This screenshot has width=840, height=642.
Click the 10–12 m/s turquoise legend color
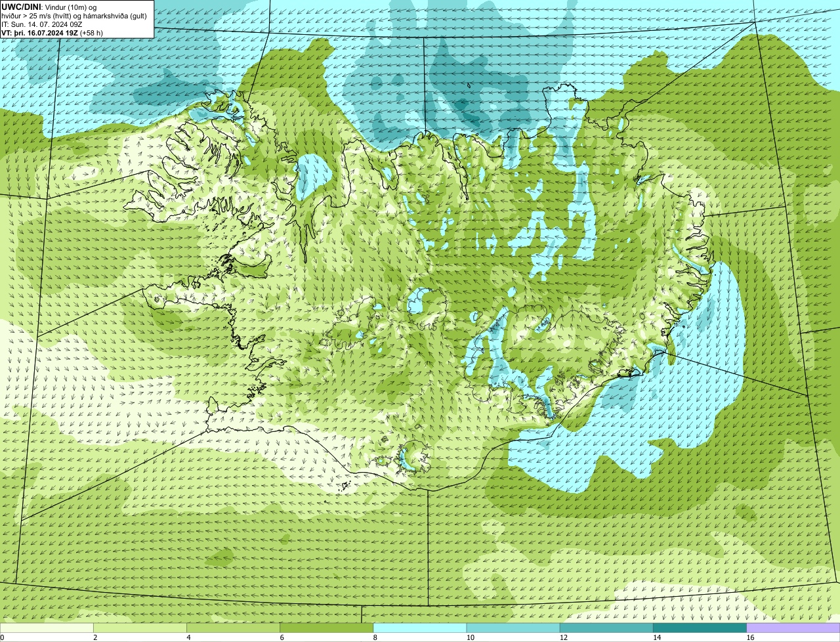point(513,628)
